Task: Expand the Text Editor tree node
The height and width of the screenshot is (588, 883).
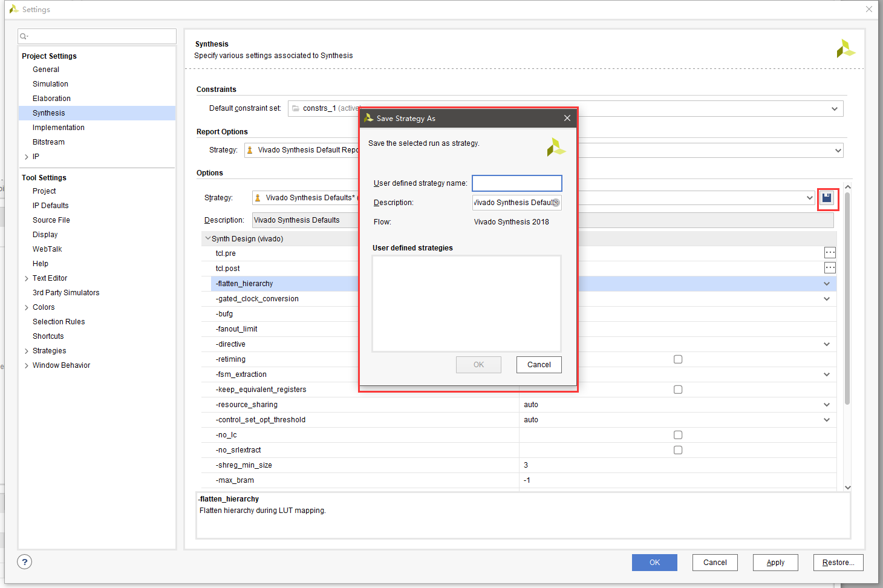Action: pyautogui.click(x=27, y=278)
